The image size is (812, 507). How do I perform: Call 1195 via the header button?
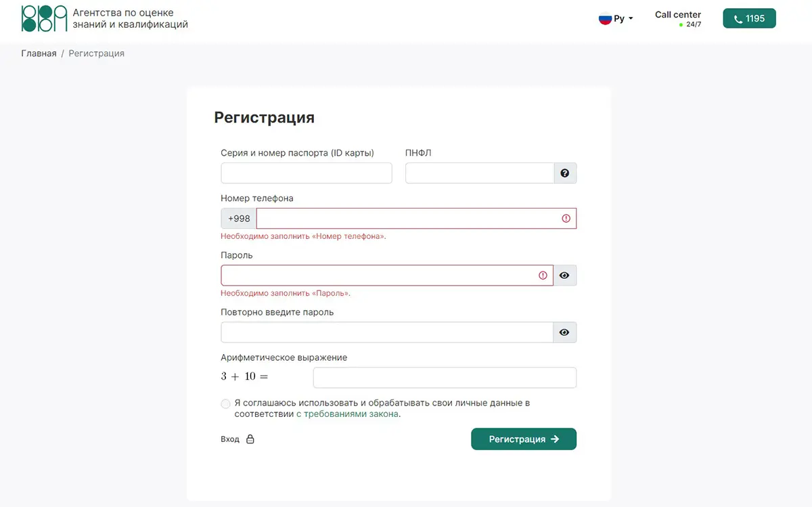[x=749, y=19]
